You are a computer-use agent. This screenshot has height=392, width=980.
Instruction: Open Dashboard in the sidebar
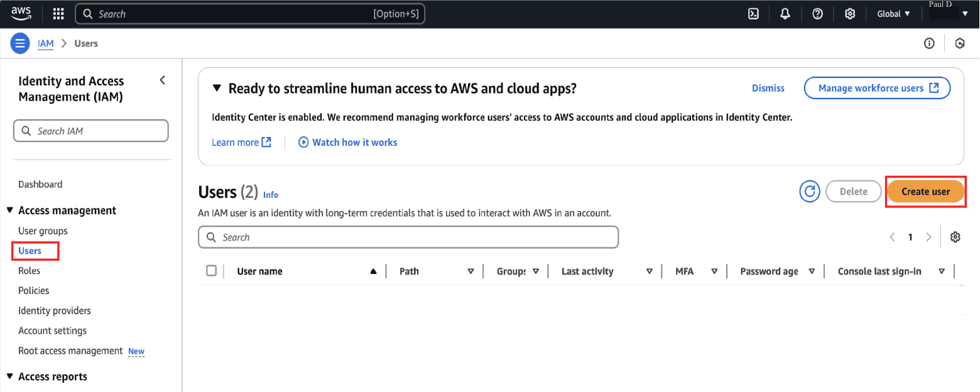point(40,184)
